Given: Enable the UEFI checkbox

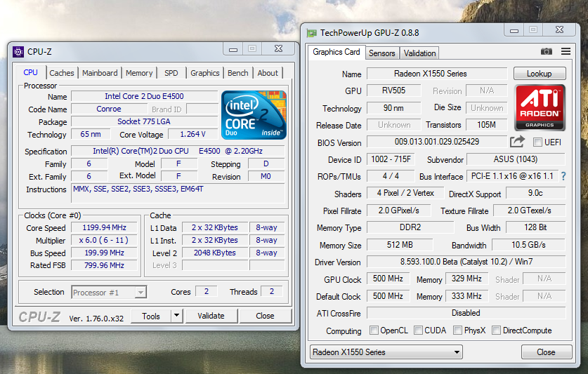Looking at the screenshot, I should point(537,142).
